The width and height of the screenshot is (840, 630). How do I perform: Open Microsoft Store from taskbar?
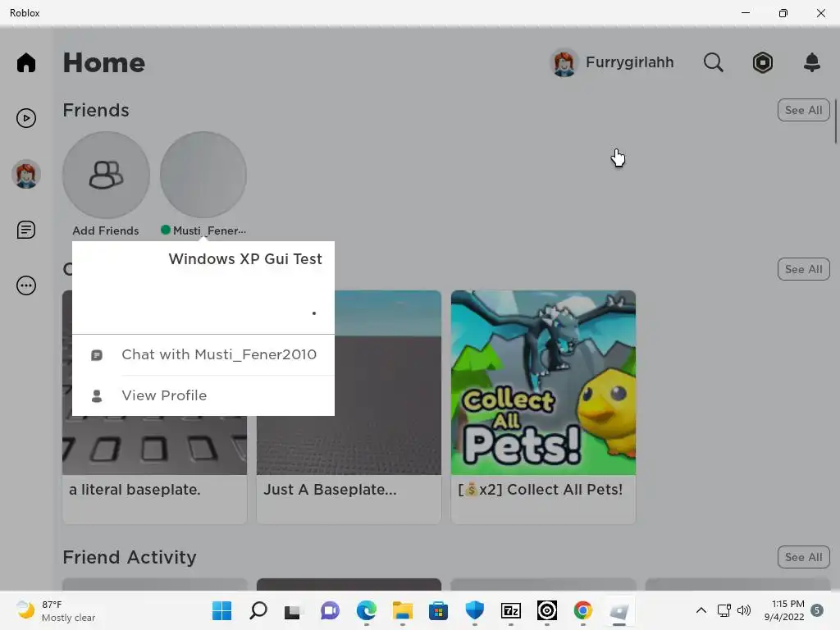pos(438,610)
